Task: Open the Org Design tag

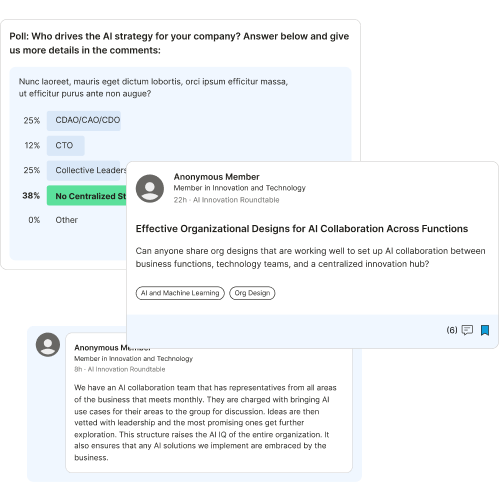Action: pos(252,293)
